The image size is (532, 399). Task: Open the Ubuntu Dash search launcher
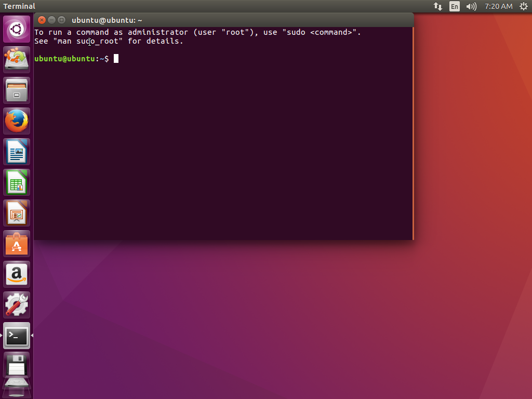[17, 29]
